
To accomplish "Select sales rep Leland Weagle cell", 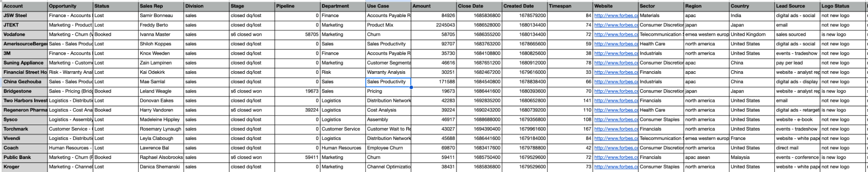I will [161, 91].
